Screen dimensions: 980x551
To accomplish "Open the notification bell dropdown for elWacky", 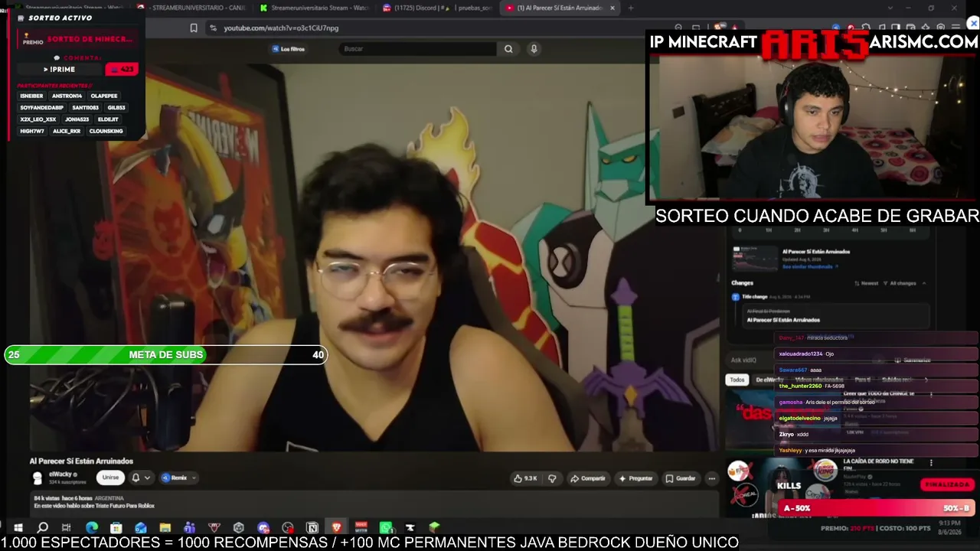I will [140, 478].
